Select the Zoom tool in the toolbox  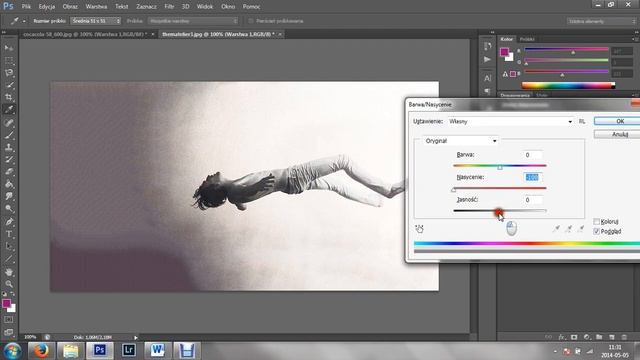tap(9, 284)
